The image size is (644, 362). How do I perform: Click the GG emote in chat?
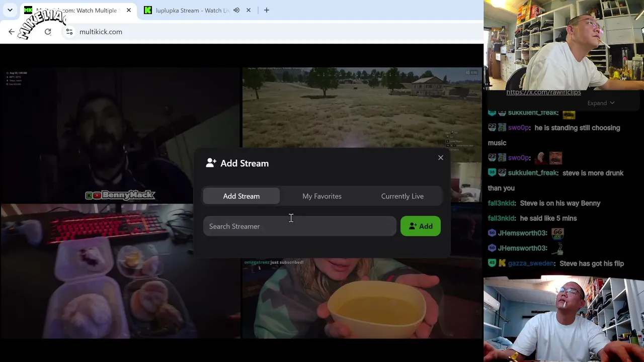pos(557,233)
